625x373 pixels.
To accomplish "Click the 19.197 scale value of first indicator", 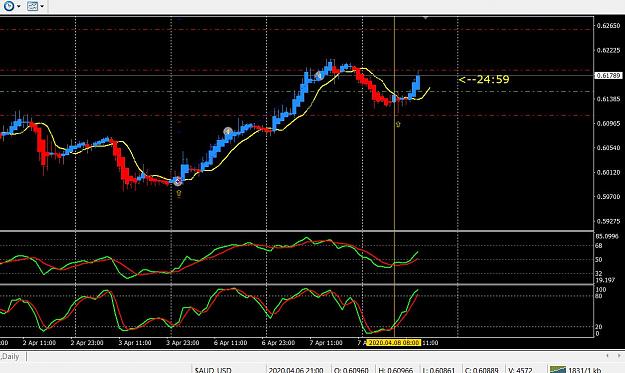I will (x=605, y=280).
